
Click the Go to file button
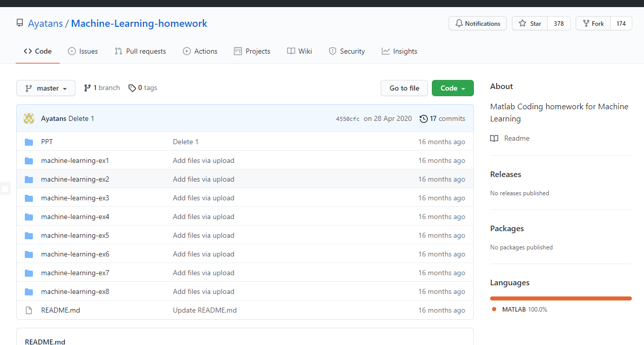coord(404,88)
